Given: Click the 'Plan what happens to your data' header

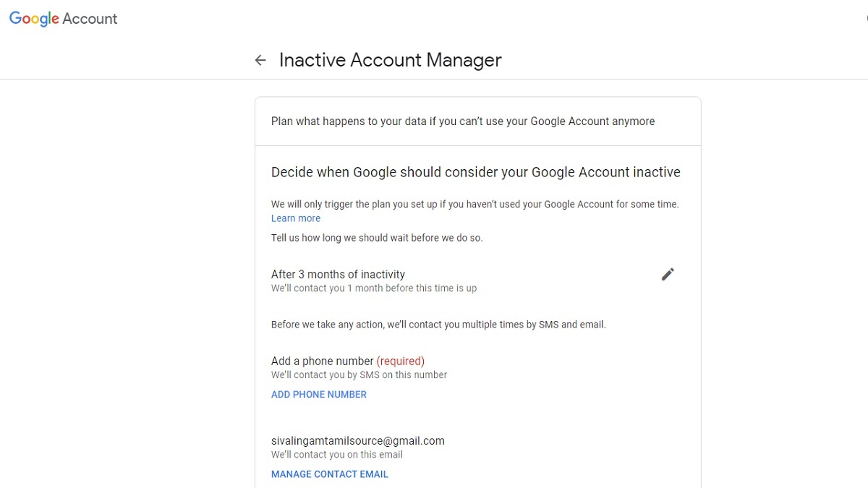Looking at the screenshot, I should tap(462, 121).
